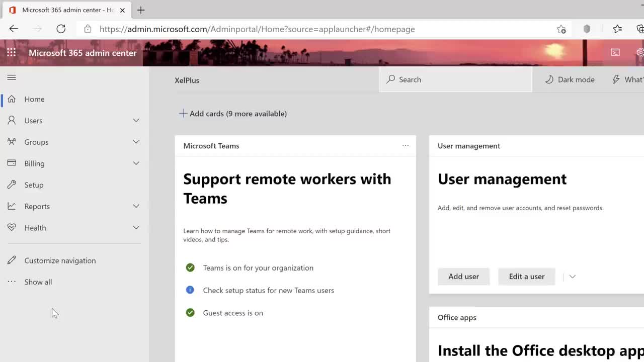644x362 pixels.
Task: Click Add cards (9 more available)
Action: (233, 114)
